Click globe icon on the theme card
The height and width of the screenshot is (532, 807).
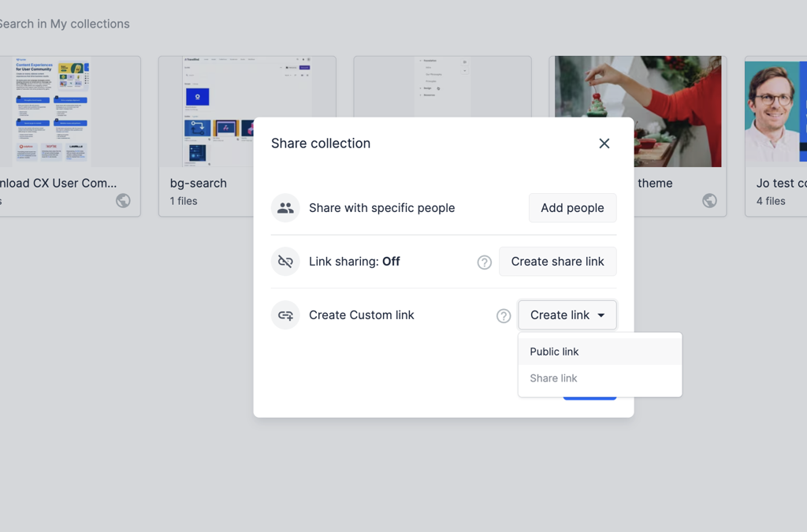710,200
